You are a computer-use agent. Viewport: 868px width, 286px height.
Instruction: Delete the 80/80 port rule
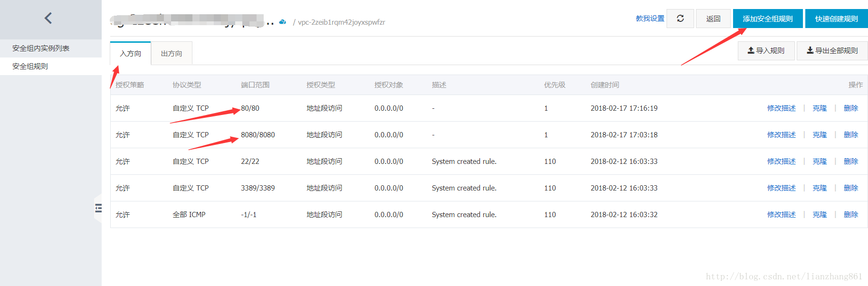click(851, 108)
